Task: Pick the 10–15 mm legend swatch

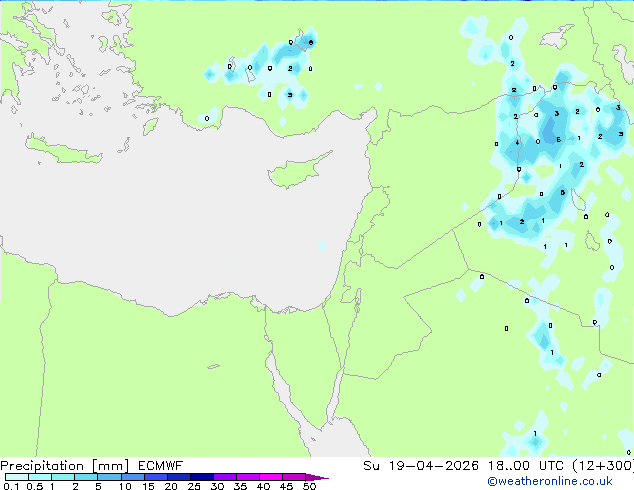Action: point(132,477)
